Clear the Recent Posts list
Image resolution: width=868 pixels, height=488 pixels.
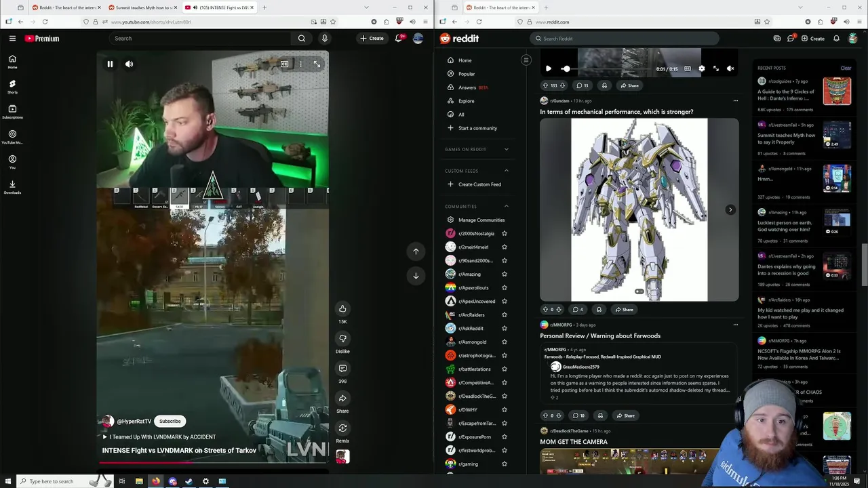846,68
